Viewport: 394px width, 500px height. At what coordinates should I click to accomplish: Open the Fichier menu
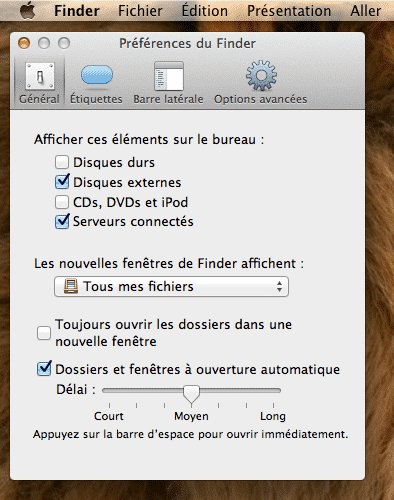click(x=140, y=11)
